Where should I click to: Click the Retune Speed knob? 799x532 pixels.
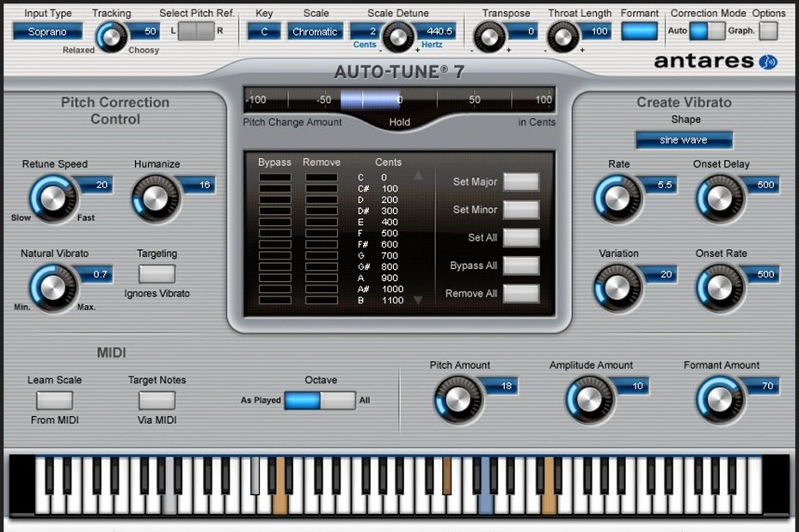click(52, 199)
